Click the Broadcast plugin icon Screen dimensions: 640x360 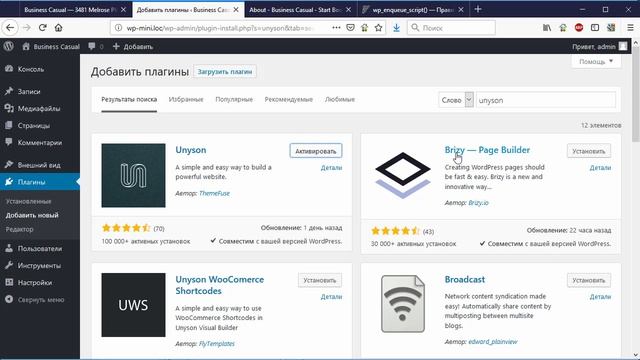coord(403,304)
